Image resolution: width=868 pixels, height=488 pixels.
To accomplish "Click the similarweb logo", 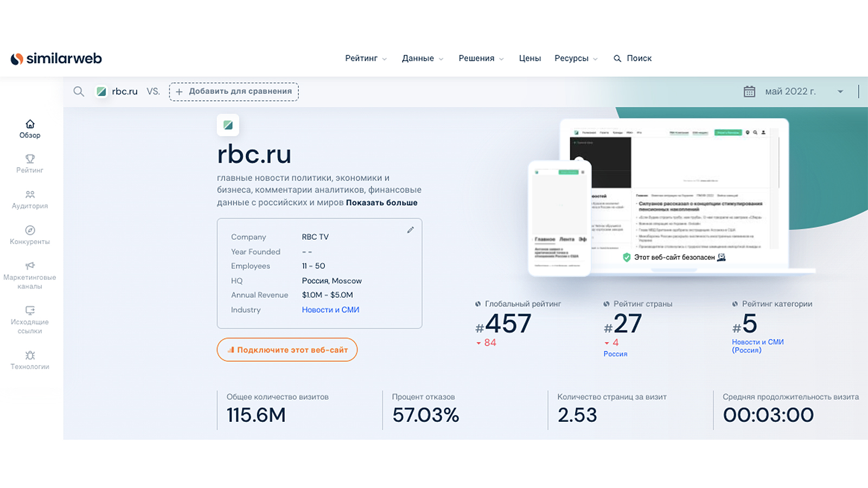I will tap(56, 59).
